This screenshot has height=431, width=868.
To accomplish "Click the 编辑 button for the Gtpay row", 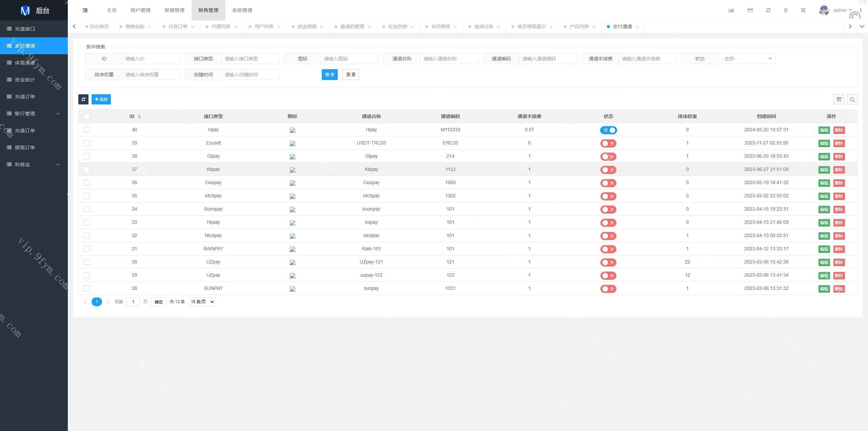I will click(824, 157).
